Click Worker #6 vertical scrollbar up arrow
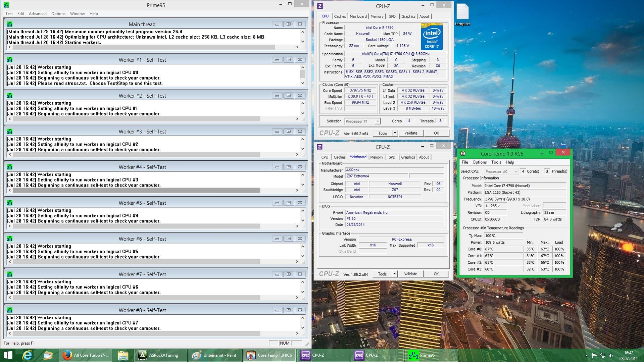The width and height of the screenshot is (644, 362). click(x=303, y=247)
